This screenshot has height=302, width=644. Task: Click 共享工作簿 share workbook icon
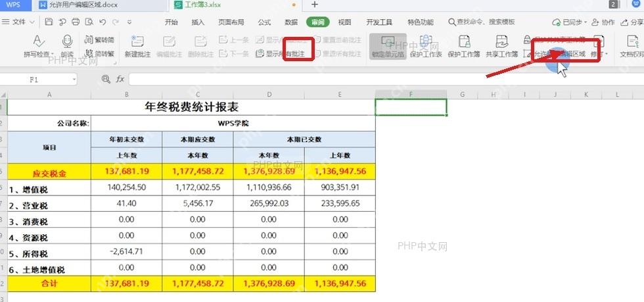(x=502, y=41)
